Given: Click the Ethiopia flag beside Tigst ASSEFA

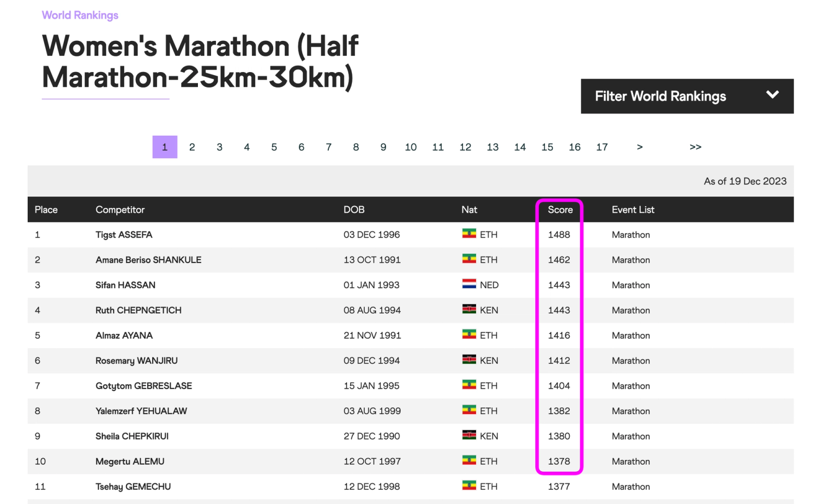Looking at the screenshot, I should (469, 233).
